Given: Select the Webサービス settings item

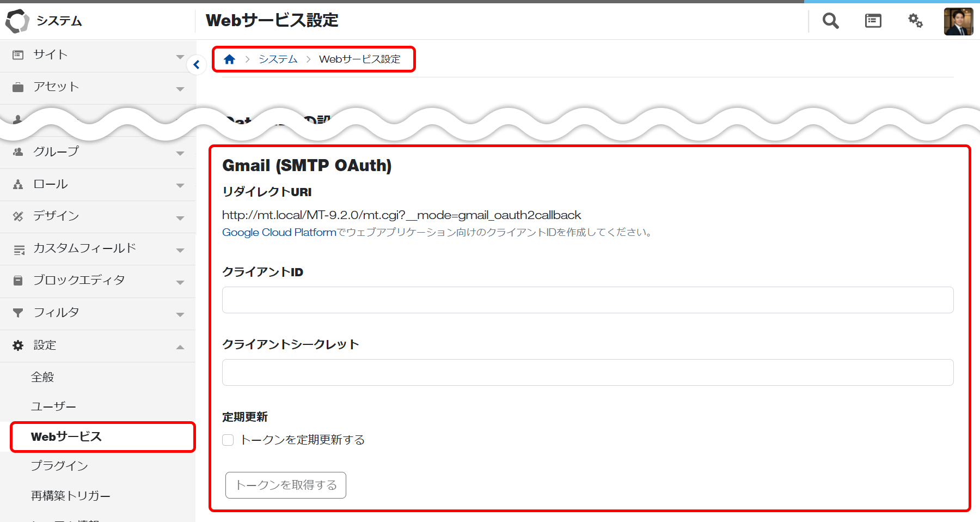Looking at the screenshot, I should click(x=102, y=436).
